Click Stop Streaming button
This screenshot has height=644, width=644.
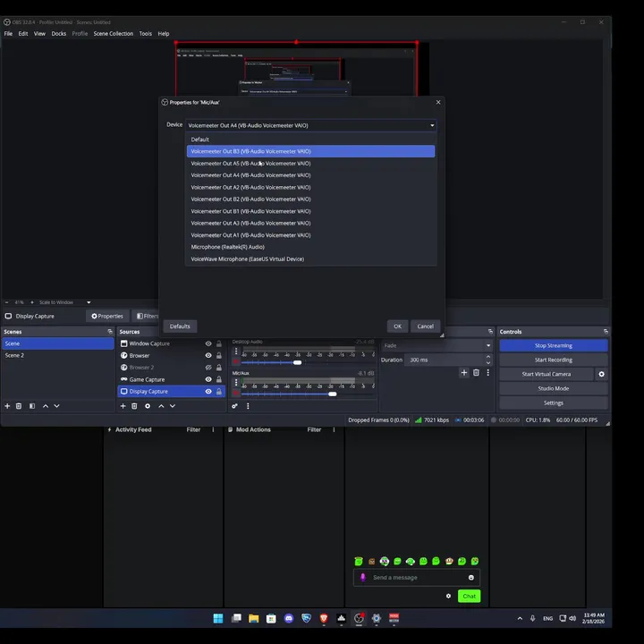tap(554, 345)
